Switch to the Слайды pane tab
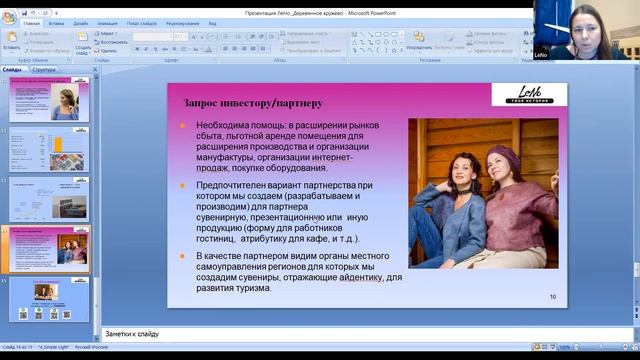 tap(12, 69)
